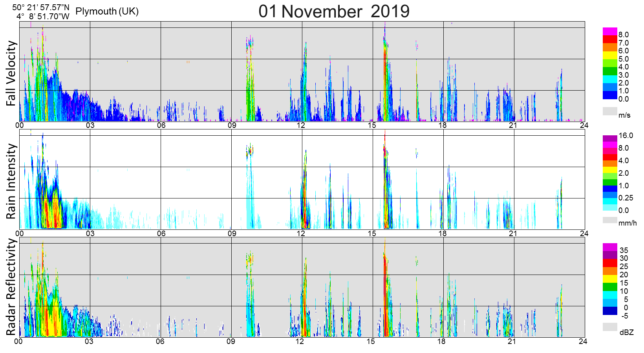Click the grey swatch beside the mm/h unit

(610, 220)
